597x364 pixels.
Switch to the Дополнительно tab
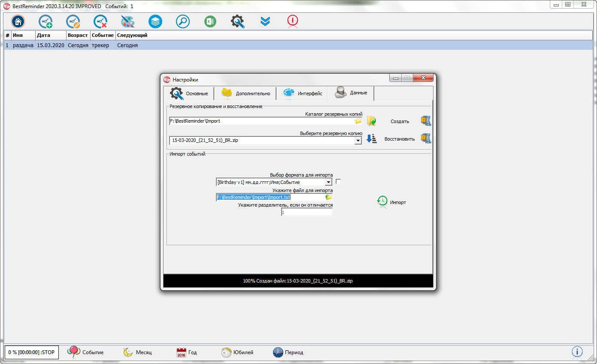pos(246,93)
